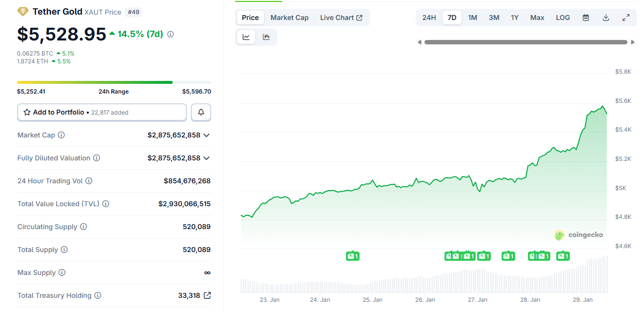This screenshot has height=312, width=644.
Task: Toggle the LOG scale option
Action: 563,18
